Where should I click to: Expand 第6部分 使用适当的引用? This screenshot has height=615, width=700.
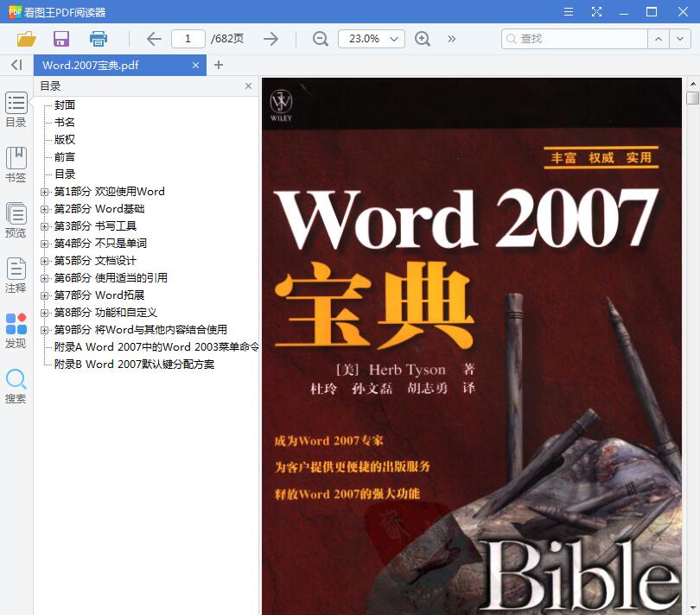44,278
